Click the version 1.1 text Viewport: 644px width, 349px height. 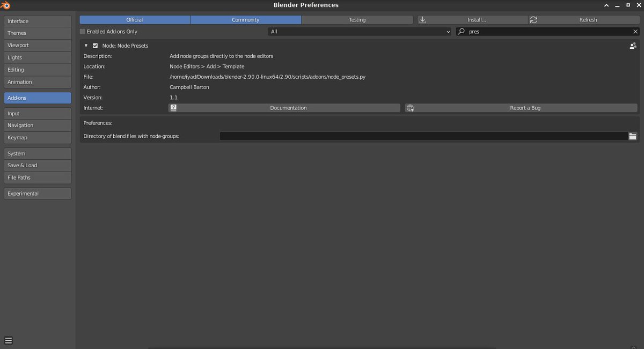(173, 98)
